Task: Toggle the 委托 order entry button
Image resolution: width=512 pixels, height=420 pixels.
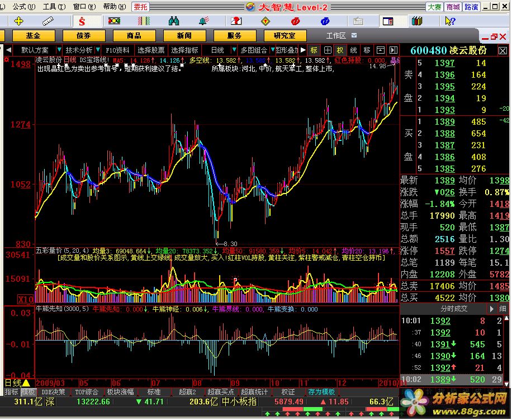Action: [140, 7]
